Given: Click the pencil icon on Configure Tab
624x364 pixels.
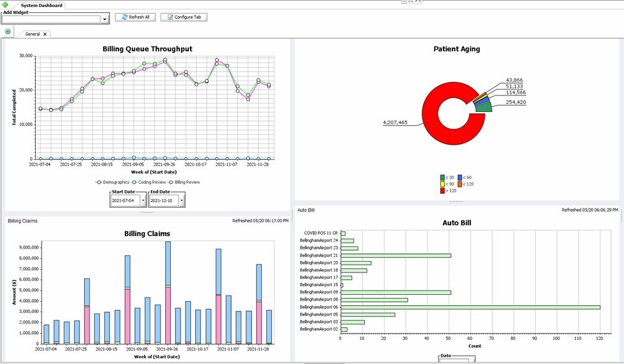Looking at the screenshot, I should tap(170, 17).
